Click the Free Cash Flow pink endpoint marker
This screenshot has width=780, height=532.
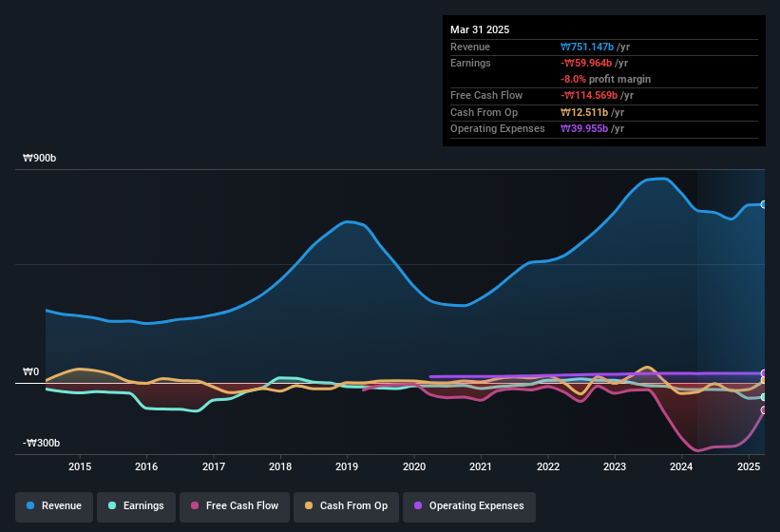[x=764, y=410]
